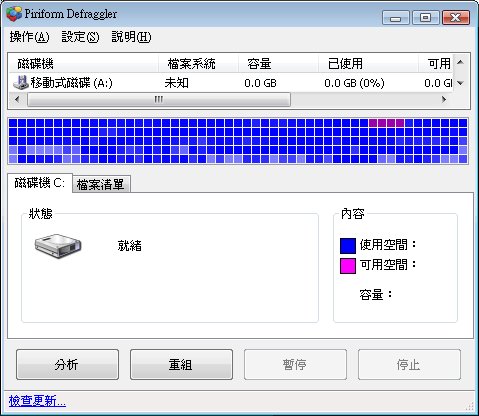Screen dimensions: 479x416
Task: Click the Piriform Defraggler app icon in title bar
Action: point(14,14)
